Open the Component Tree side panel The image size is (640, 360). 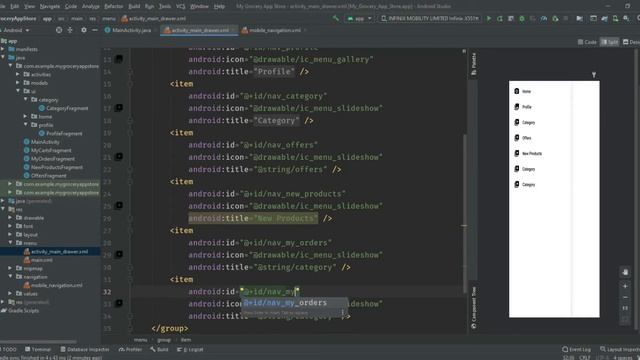point(473,307)
